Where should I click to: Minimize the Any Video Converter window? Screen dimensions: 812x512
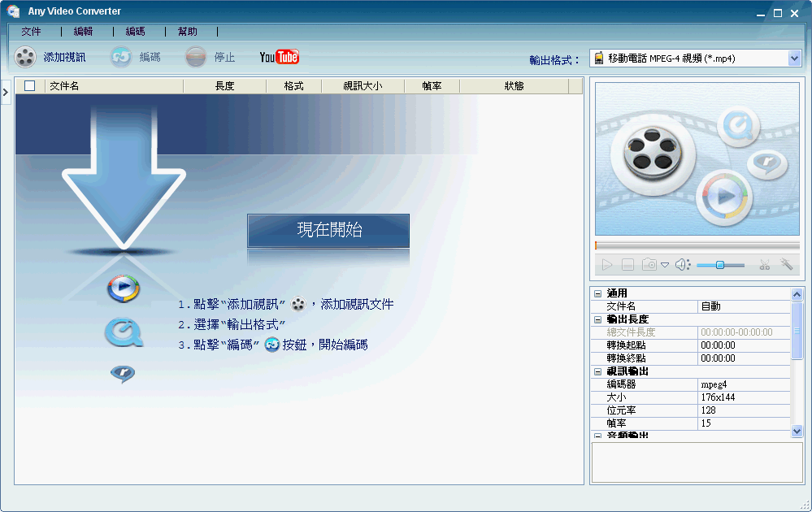click(760, 14)
